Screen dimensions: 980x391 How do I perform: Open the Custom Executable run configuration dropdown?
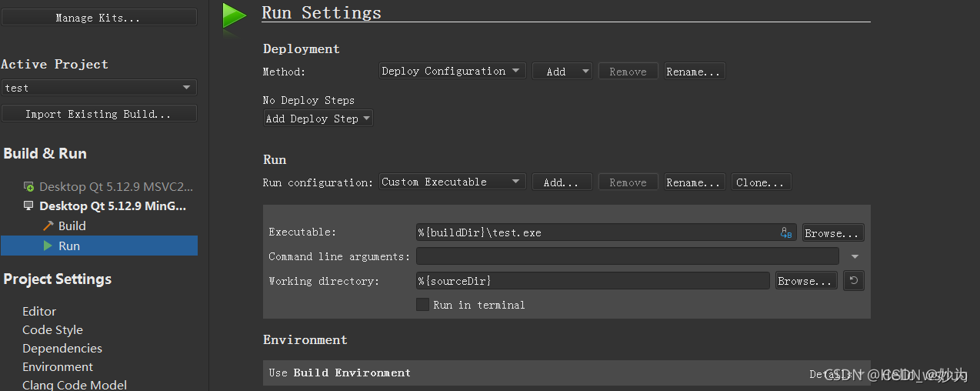click(452, 182)
